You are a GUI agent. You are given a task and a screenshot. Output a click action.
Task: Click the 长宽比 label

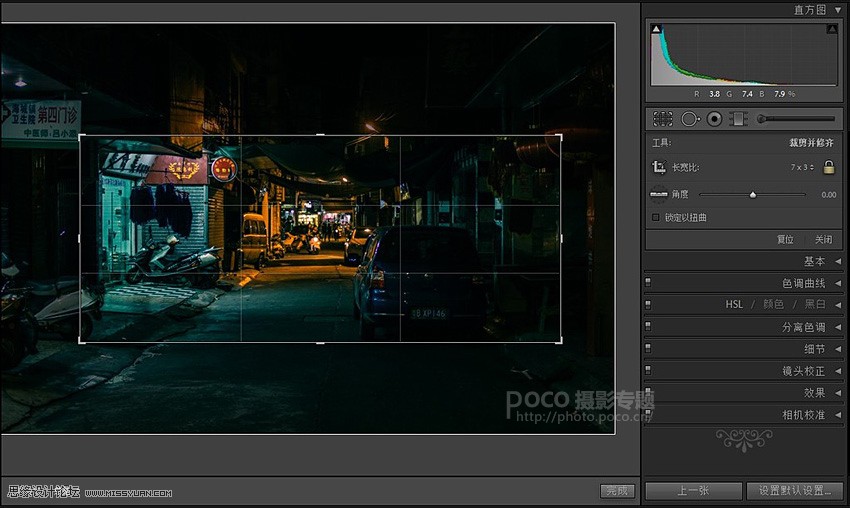685,167
